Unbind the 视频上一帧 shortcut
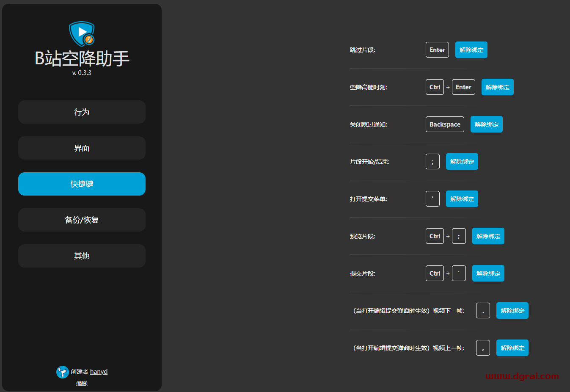Image resolution: width=570 pixels, height=392 pixels. 512,348
